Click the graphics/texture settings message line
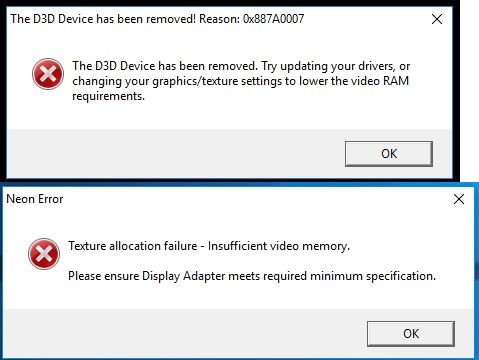The image size is (479, 360). [x=240, y=81]
